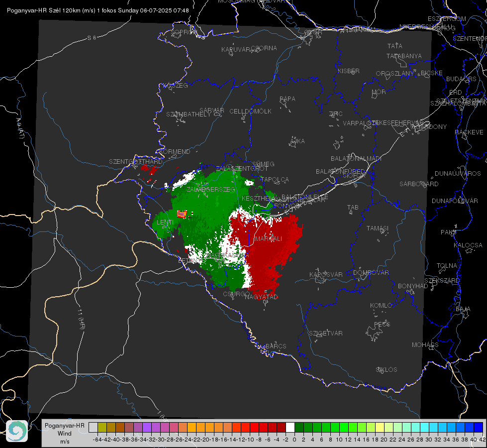Click the BAJA city label
Viewport: 487px width, 448px height.
463,309
